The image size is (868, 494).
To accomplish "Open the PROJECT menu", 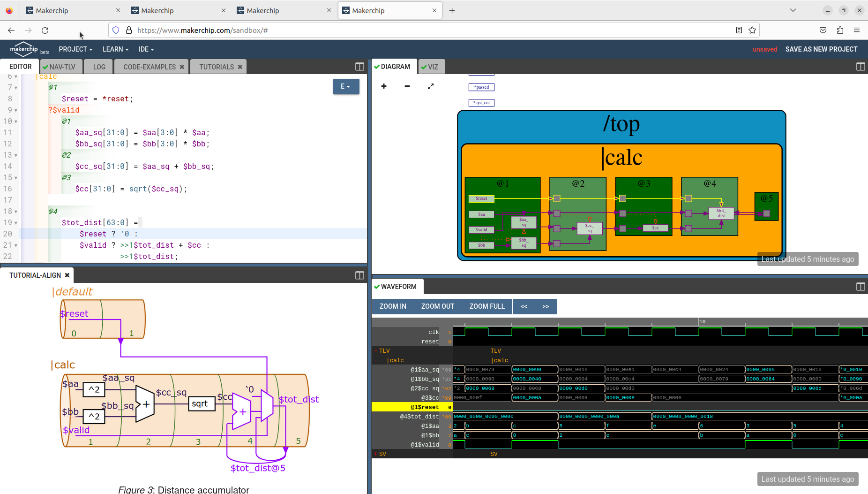I will pos(75,49).
